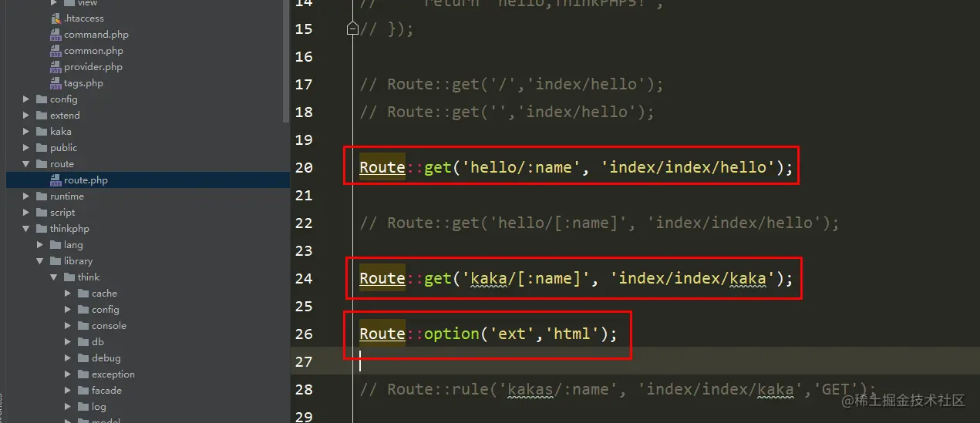Expand the config folder below tags.php
This screenshot has width=980, height=423.
click(x=26, y=99)
